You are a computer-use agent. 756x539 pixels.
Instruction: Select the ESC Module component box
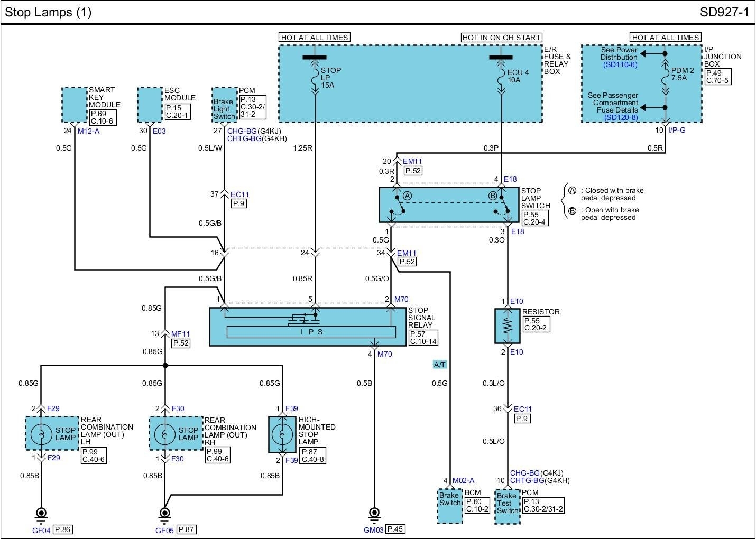(x=150, y=105)
